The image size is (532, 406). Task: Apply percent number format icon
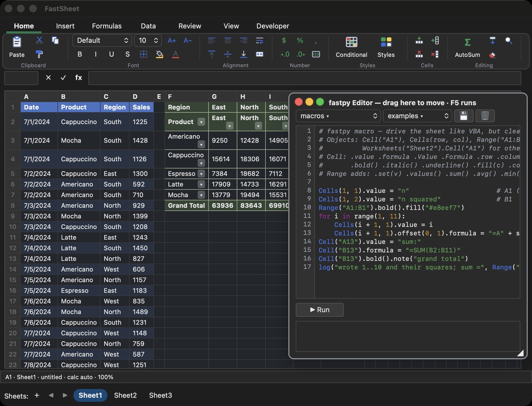tap(300, 41)
